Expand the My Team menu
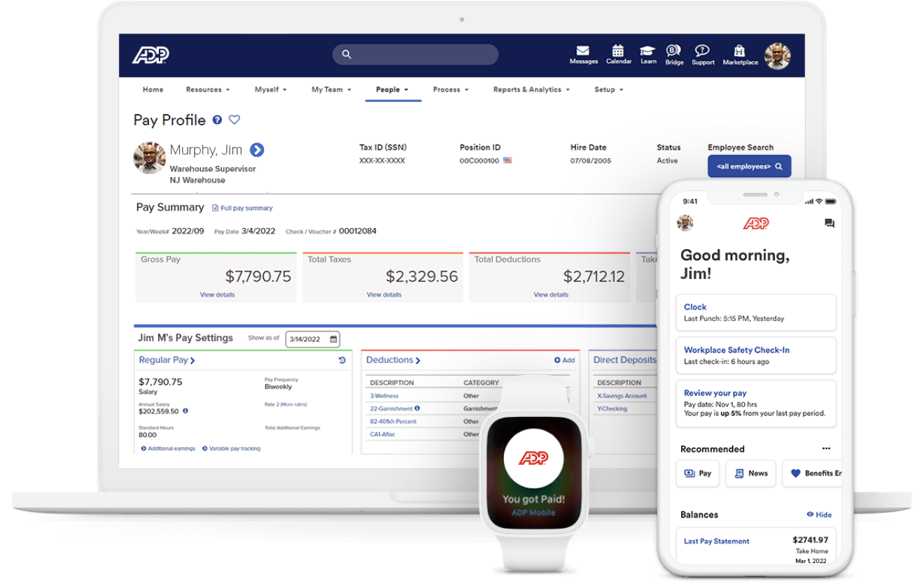The width and height of the screenshot is (924, 584). (x=331, y=90)
